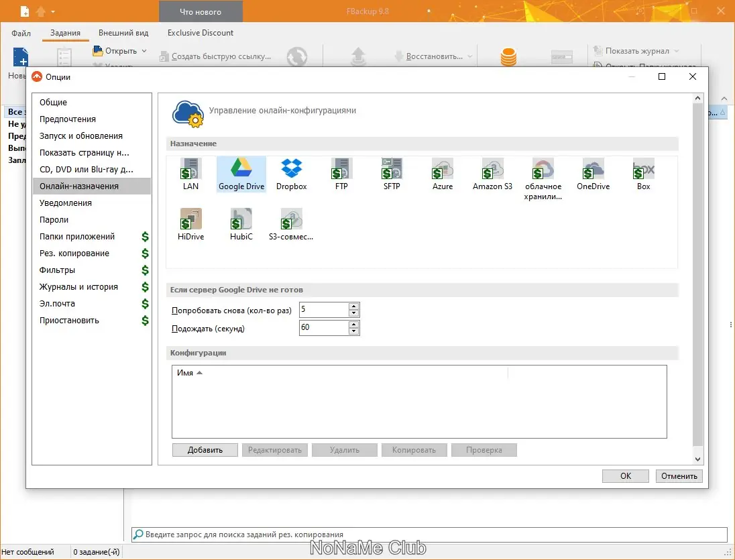Click the Удалить configuration button
Viewport: 735px width, 560px height.
click(x=345, y=450)
